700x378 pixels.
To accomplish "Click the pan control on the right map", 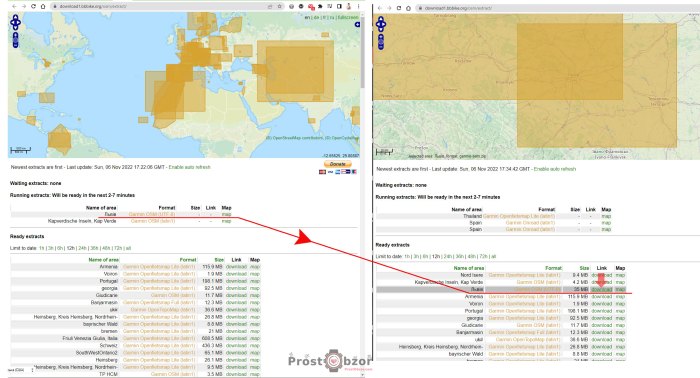I will [381, 24].
